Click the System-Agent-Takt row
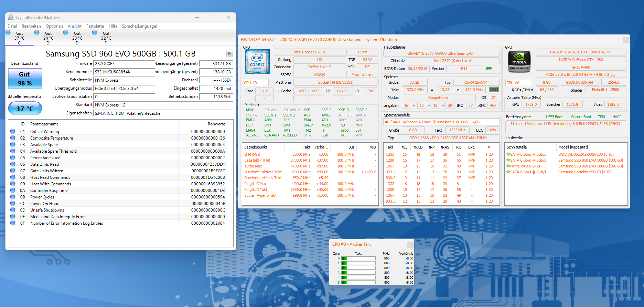The image size is (644, 307). pyautogui.click(x=310, y=195)
